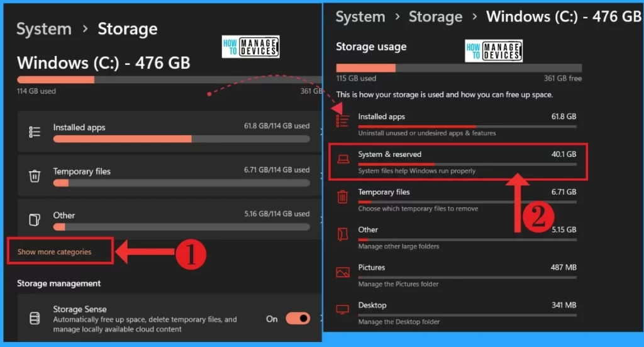
Task: Click the 'Storage usage' heading
Action: tap(371, 47)
